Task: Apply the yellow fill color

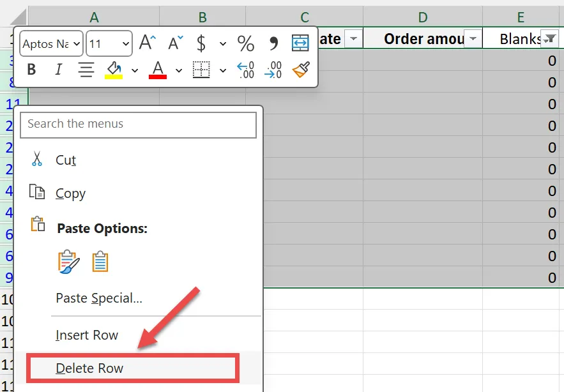Action: (114, 70)
